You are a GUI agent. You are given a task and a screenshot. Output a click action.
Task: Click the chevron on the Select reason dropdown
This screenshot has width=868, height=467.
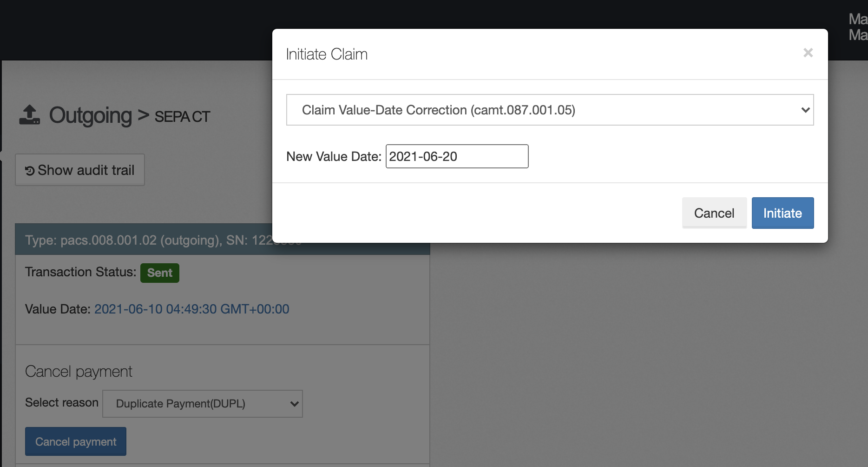(293, 404)
